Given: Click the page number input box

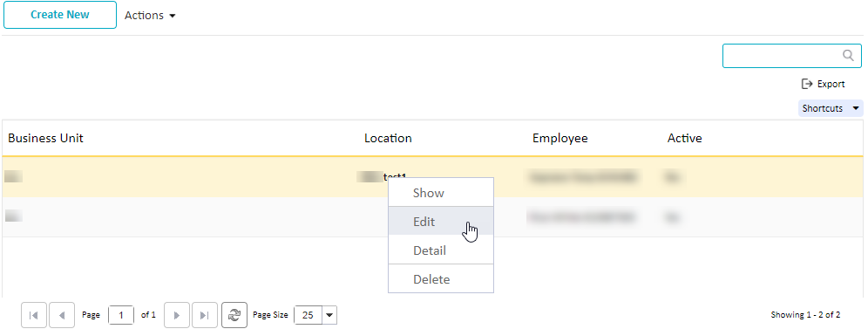Looking at the screenshot, I should pyautogui.click(x=121, y=315).
